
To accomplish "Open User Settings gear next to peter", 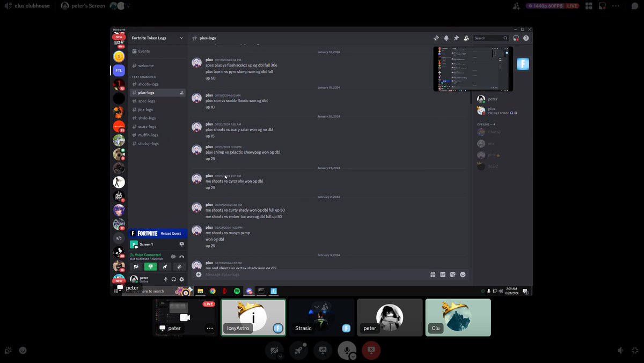I will 182,279.
